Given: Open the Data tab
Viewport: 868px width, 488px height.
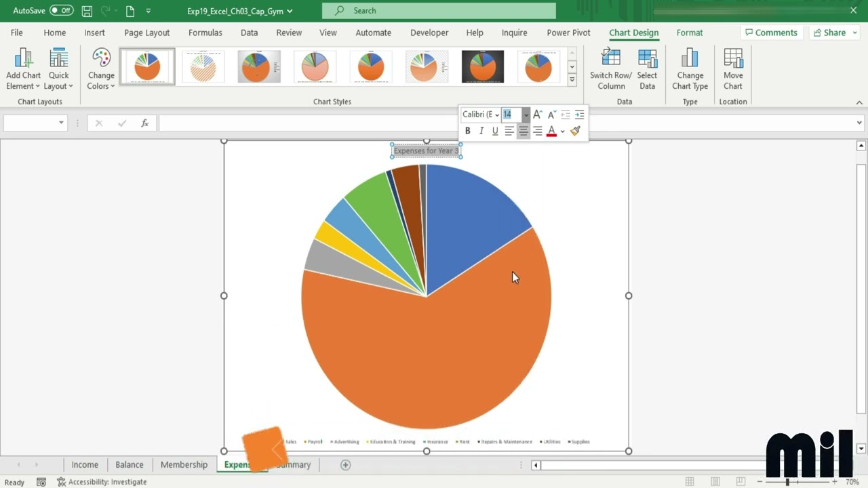Looking at the screenshot, I should pos(249,33).
